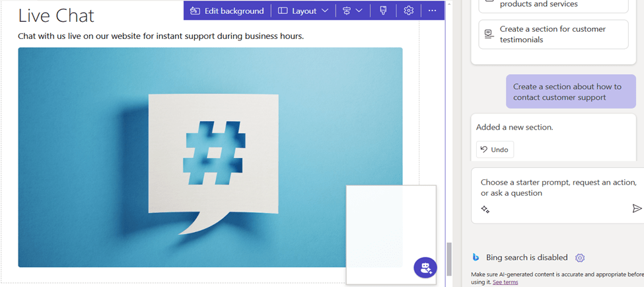Click the hashtag speech bubble image
Image resolution: width=644 pixels, height=287 pixels.
tap(210, 157)
